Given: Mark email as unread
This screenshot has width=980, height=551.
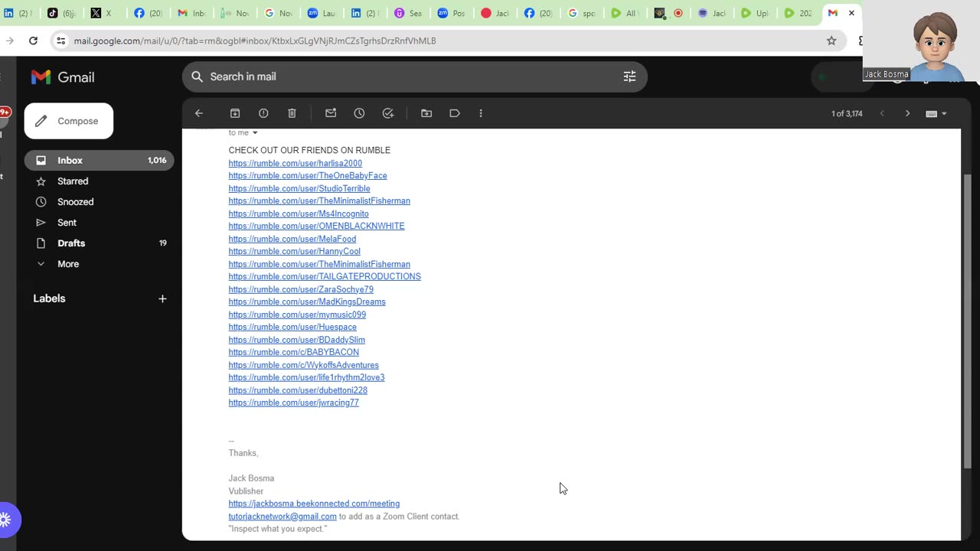Looking at the screenshot, I should (x=331, y=113).
